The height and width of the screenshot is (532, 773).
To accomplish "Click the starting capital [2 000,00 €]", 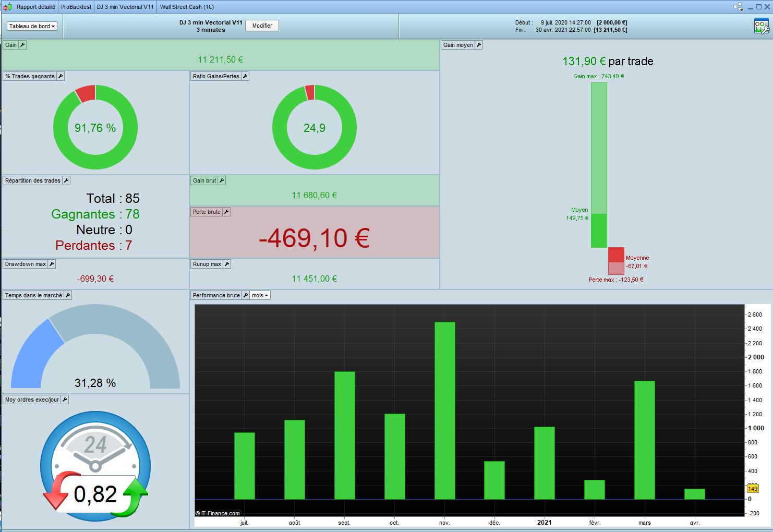I will click(x=612, y=22).
